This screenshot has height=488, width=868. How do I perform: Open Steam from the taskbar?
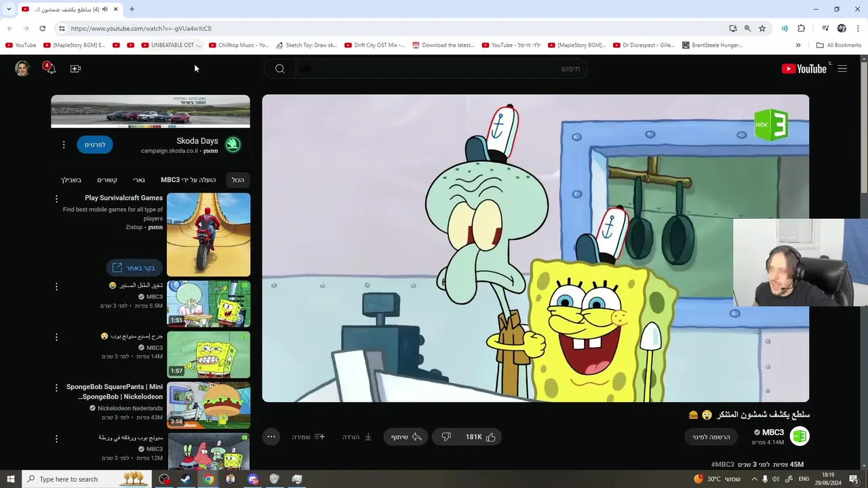click(x=185, y=479)
